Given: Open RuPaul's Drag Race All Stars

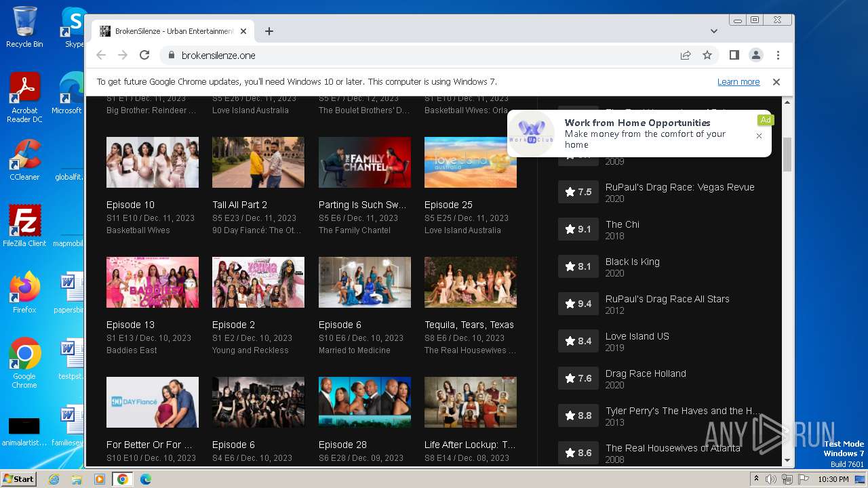Looking at the screenshot, I should tap(667, 299).
